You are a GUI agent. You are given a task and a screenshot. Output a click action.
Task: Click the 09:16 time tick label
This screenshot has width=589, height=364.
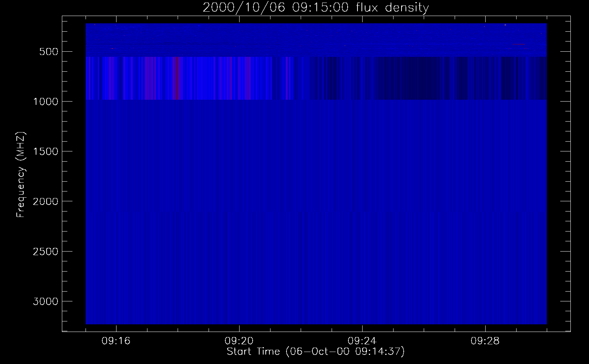(116, 341)
